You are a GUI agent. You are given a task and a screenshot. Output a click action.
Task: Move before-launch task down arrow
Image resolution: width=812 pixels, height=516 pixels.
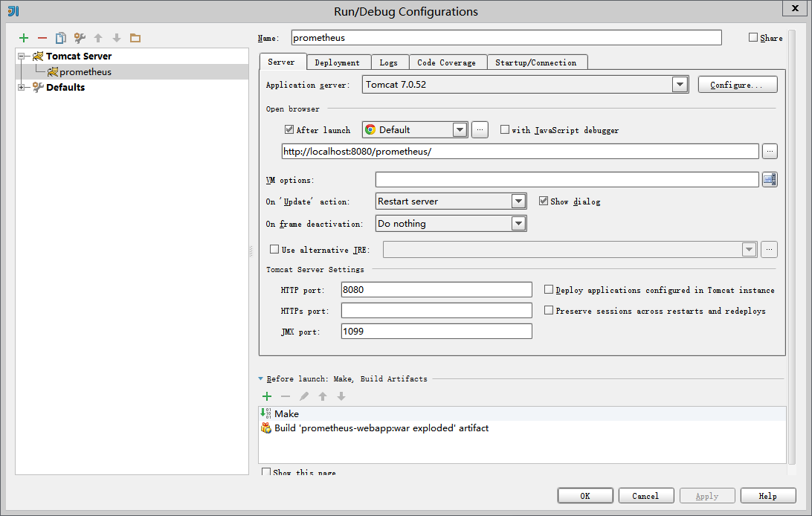coord(341,396)
